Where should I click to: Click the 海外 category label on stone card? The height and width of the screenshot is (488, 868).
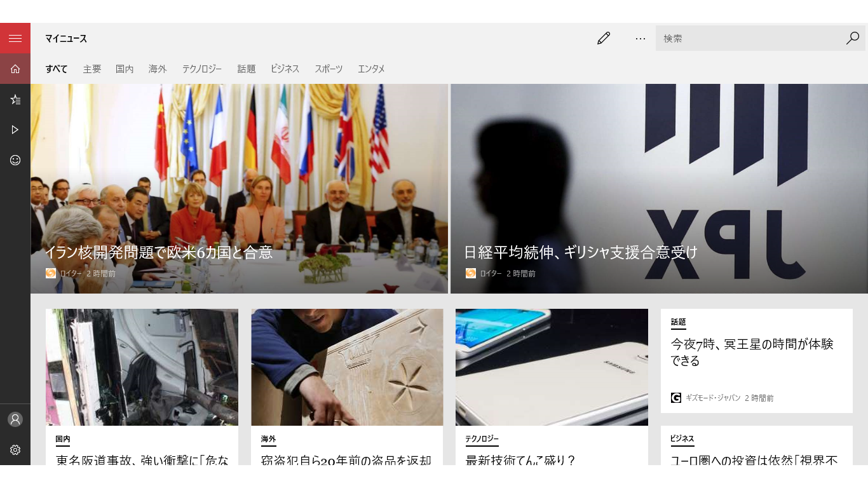tap(268, 439)
